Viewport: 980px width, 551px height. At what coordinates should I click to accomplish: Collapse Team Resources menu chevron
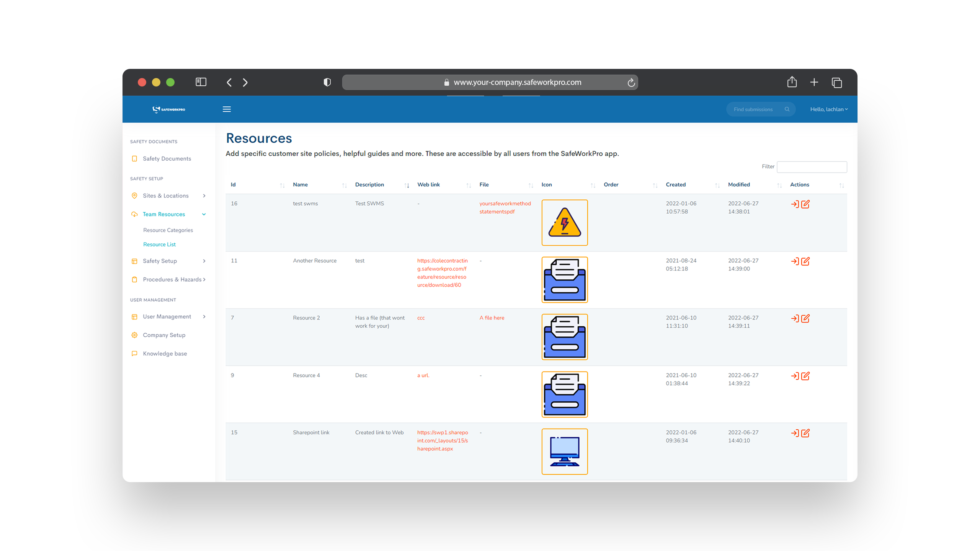pos(204,214)
